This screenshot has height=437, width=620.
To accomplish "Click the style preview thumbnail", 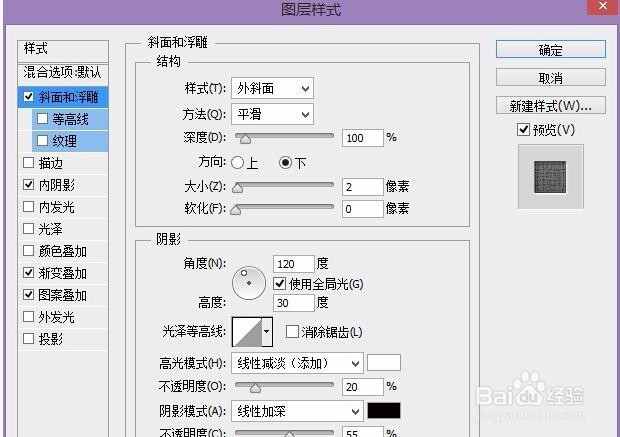I will [550, 176].
